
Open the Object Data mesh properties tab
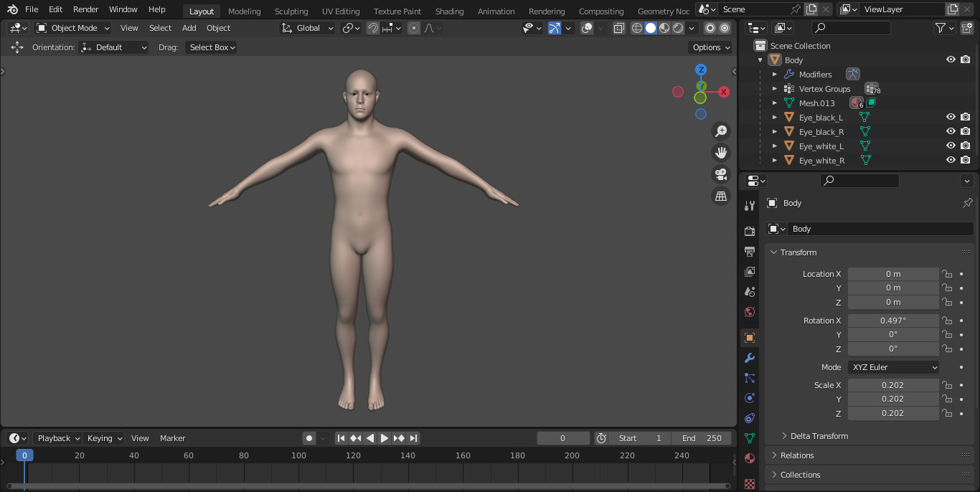750,438
